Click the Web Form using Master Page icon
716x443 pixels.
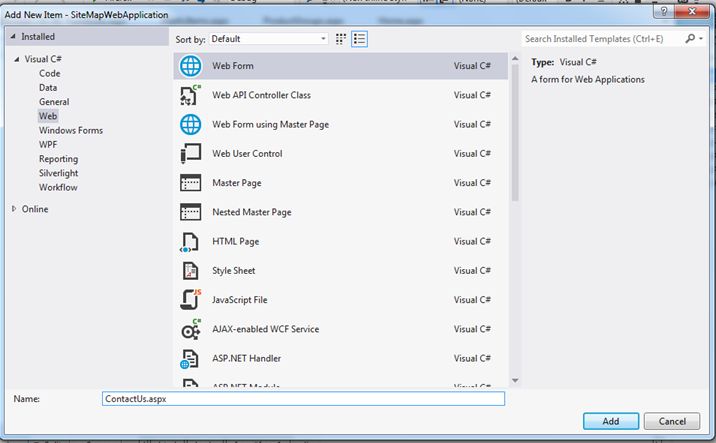190,124
